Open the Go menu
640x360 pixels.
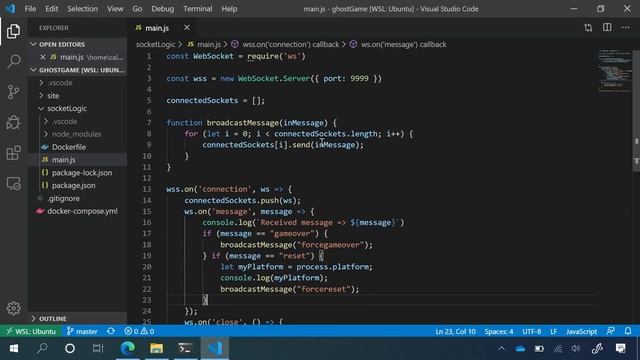pos(137,9)
